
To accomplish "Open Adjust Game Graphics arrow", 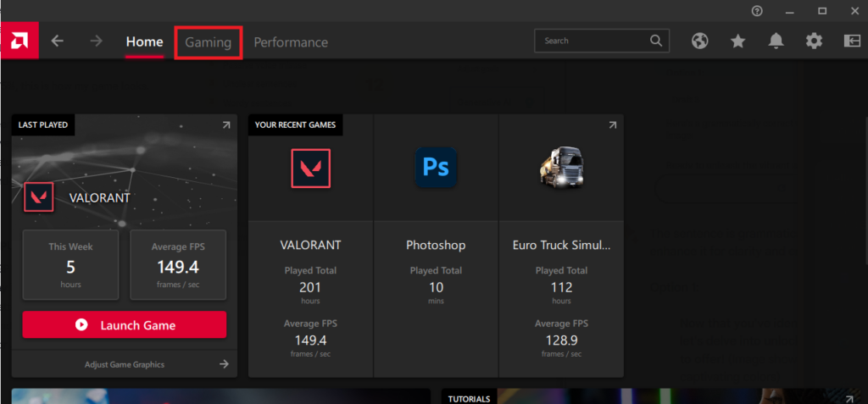I will (224, 364).
